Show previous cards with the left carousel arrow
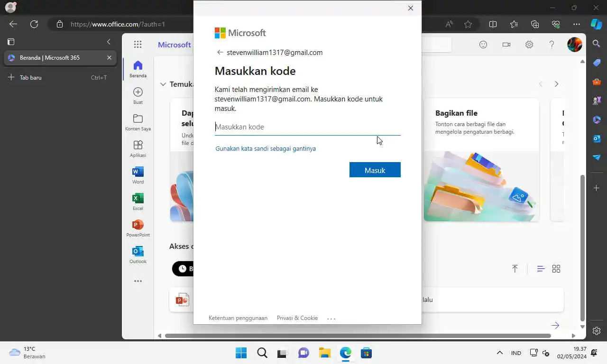The height and width of the screenshot is (364, 607). coord(541,84)
